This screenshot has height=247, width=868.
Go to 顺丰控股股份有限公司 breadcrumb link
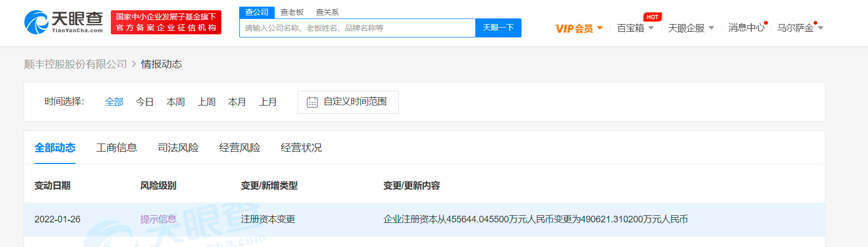[x=75, y=64]
